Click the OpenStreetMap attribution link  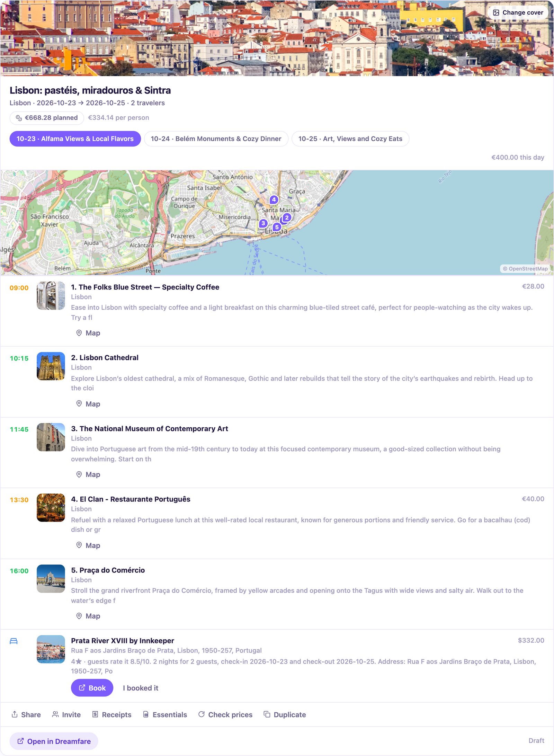[x=525, y=269]
